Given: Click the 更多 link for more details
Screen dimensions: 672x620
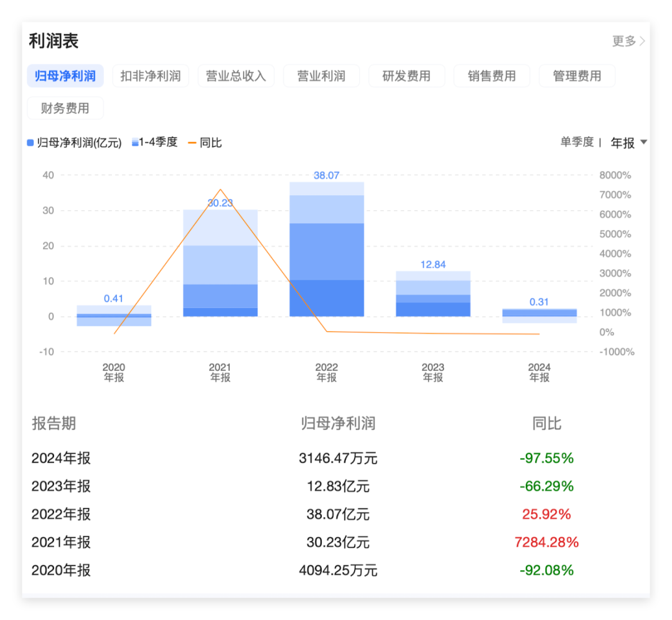Looking at the screenshot, I should point(624,41).
